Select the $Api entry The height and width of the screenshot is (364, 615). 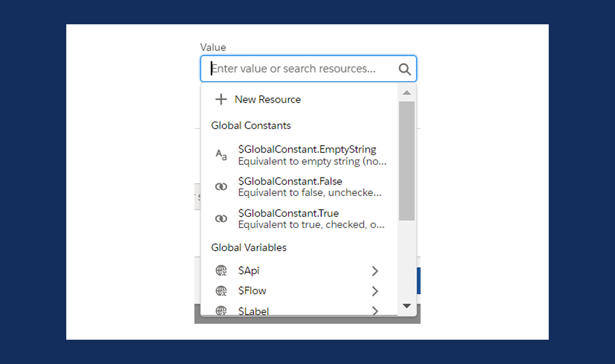tap(299, 270)
